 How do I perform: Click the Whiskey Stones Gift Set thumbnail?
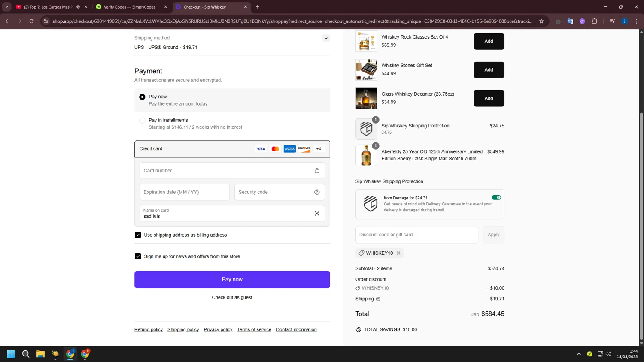point(366,70)
